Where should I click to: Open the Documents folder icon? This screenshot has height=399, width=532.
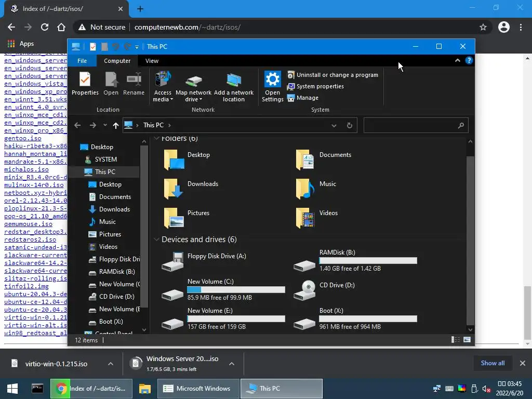(304, 159)
